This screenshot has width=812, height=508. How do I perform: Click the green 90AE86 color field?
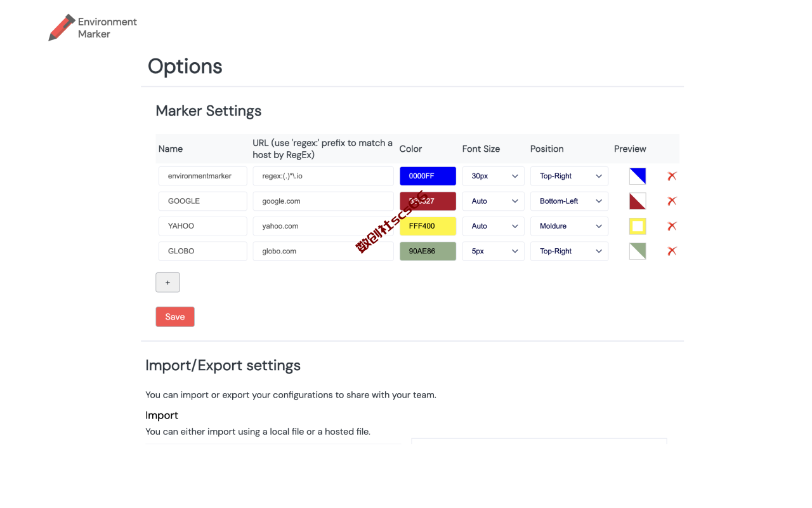(x=428, y=251)
